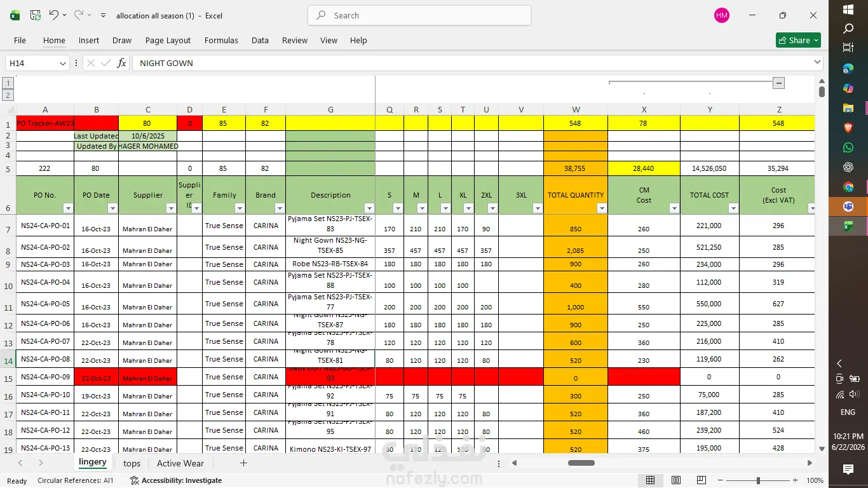Open the XL size column filter dropdown
868x488 pixels.
click(468, 208)
